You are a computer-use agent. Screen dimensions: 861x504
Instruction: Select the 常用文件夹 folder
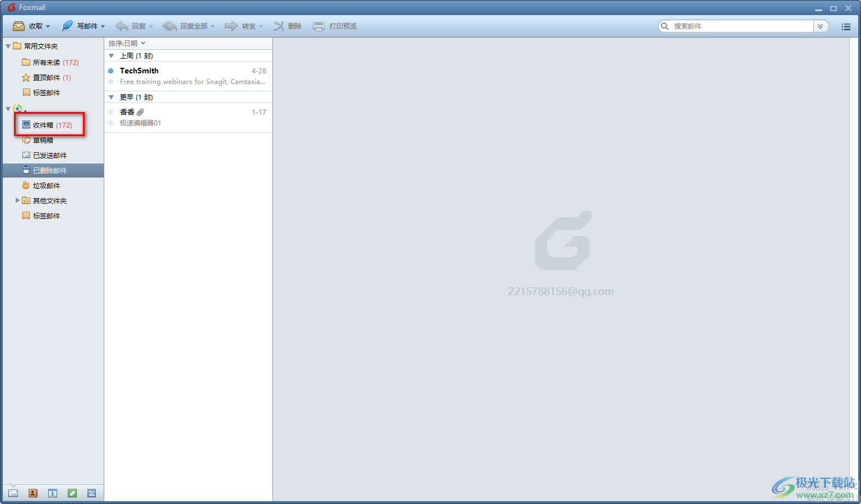coord(36,46)
